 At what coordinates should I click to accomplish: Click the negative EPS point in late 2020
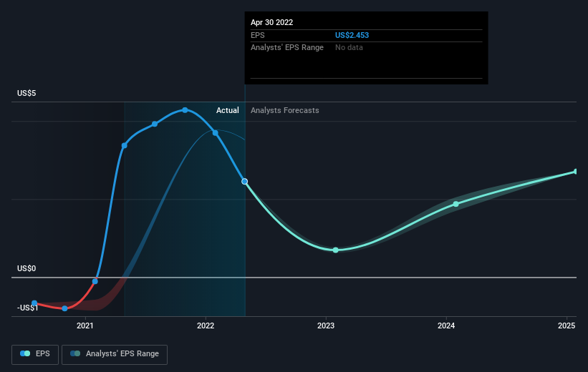(64, 308)
